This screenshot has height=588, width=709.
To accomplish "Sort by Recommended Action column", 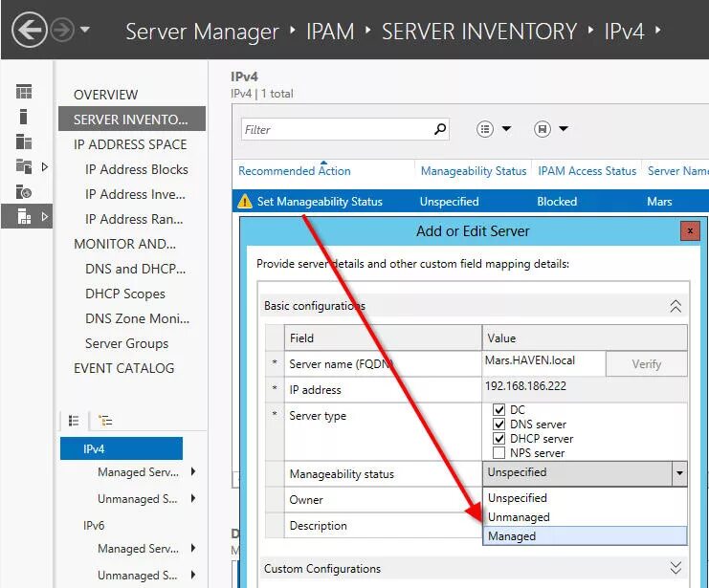I will pos(295,171).
